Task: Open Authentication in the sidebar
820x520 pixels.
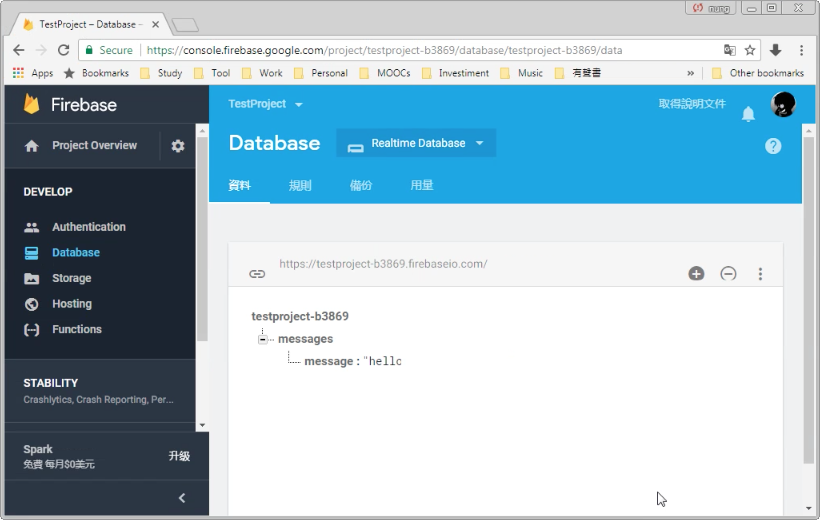Action: click(x=88, y=227)
